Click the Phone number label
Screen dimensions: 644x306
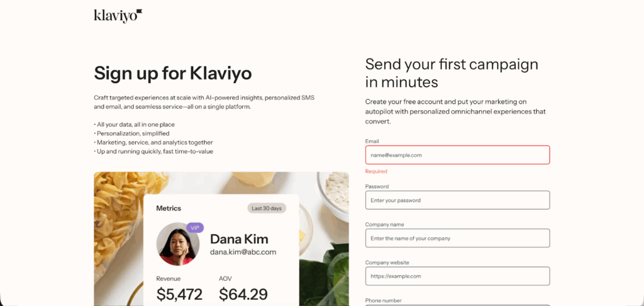383,300
